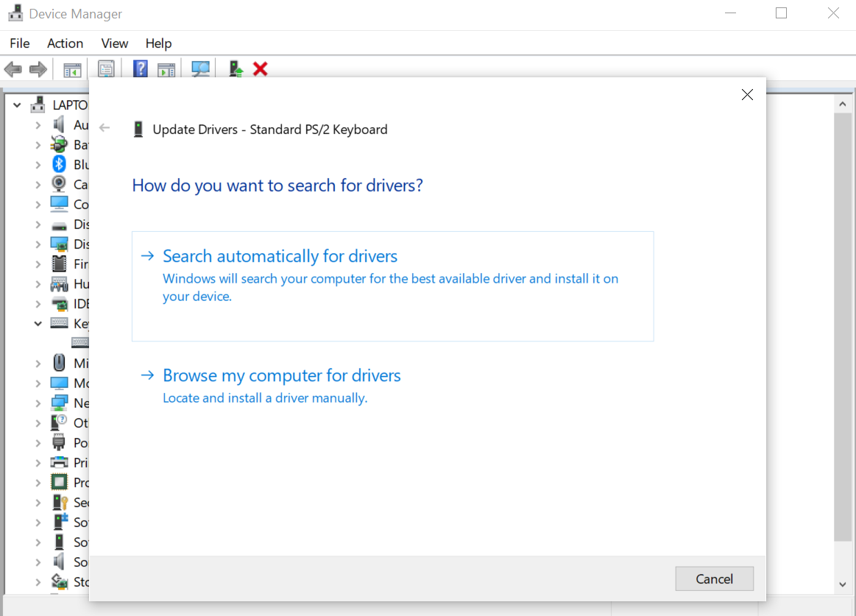Click Scan for hardware changes monitor icon
Viewport: 856px width, 616px height.
click(200, 68)
